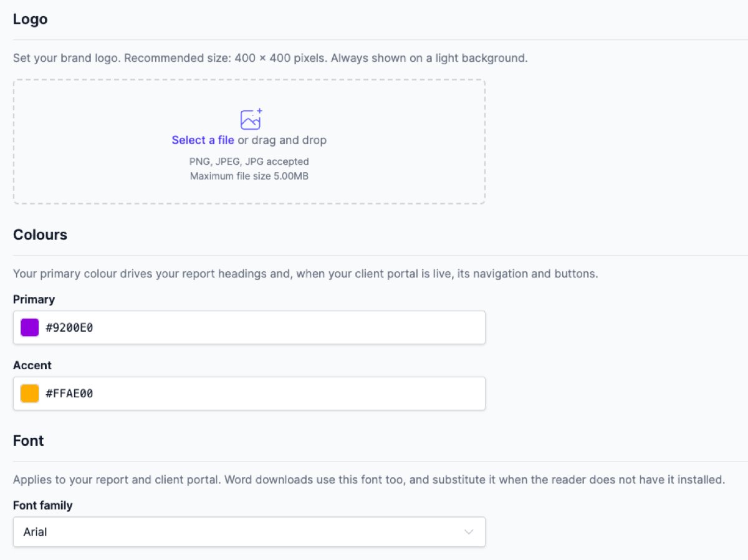Open the "Select a file" link
This screenshot has width=748, height=560.
[203, 140]
